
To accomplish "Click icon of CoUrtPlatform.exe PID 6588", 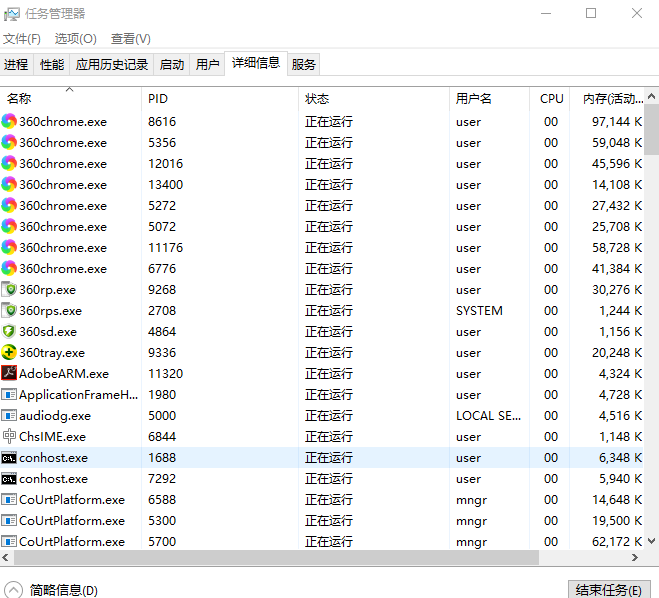I will [x=9, y=500].
